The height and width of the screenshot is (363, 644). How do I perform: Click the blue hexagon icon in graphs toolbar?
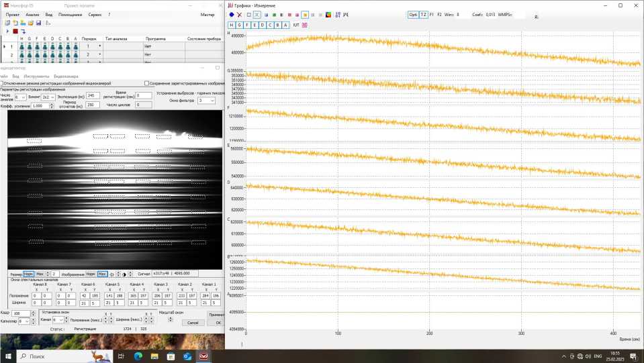[231, 14]
